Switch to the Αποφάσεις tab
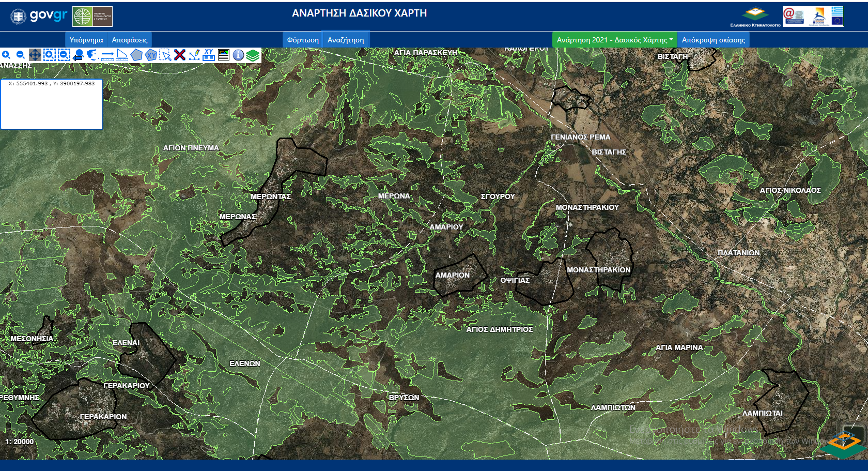This screenshot has height=471, width=868. pyautogui.click(x=130, y=40)
